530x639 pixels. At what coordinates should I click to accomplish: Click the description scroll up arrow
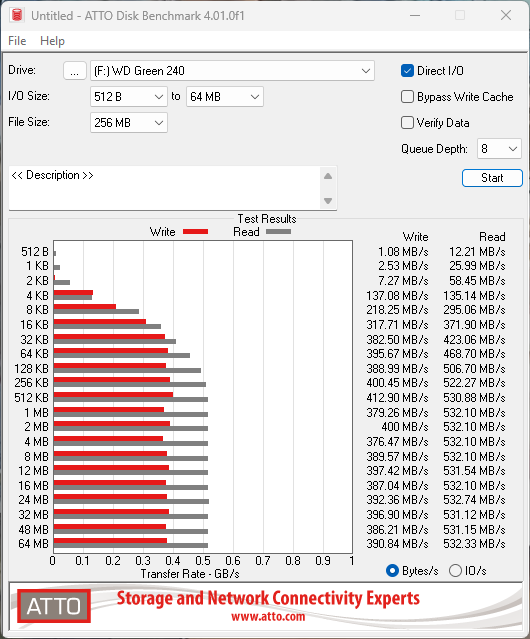point(328,176)
